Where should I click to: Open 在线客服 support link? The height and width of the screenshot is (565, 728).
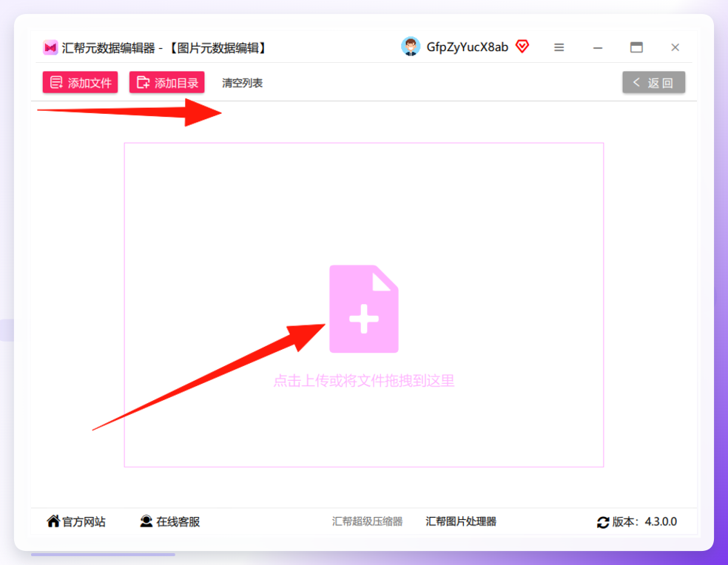coord(170,521)
